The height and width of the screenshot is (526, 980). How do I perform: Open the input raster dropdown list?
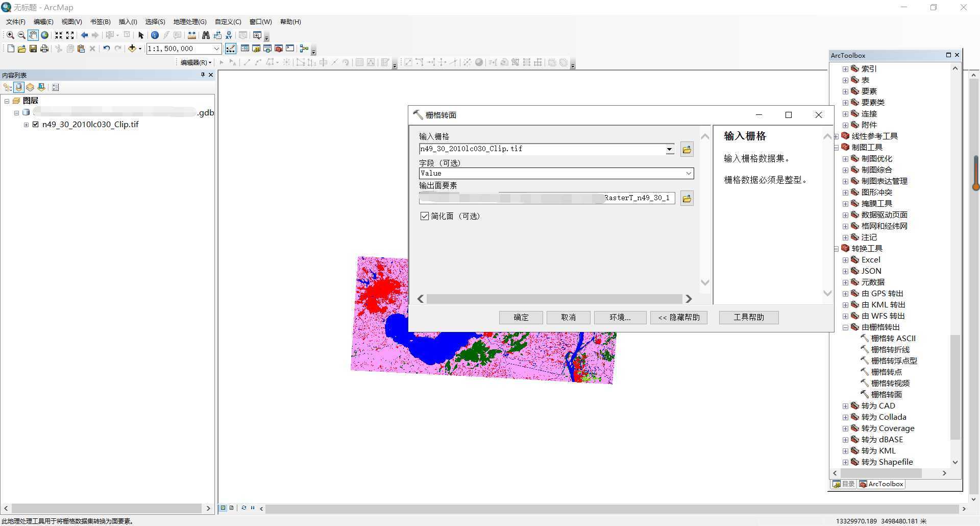tap(669, 149)
